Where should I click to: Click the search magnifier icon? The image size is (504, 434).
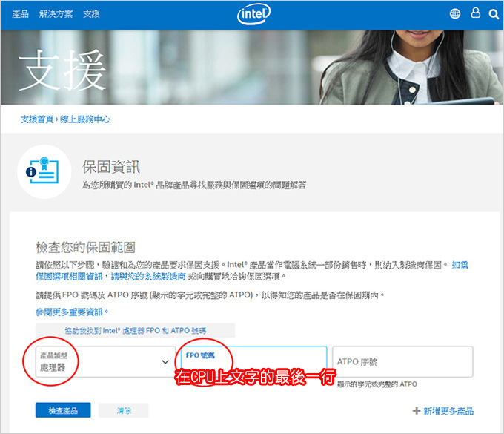click(494, 14)
